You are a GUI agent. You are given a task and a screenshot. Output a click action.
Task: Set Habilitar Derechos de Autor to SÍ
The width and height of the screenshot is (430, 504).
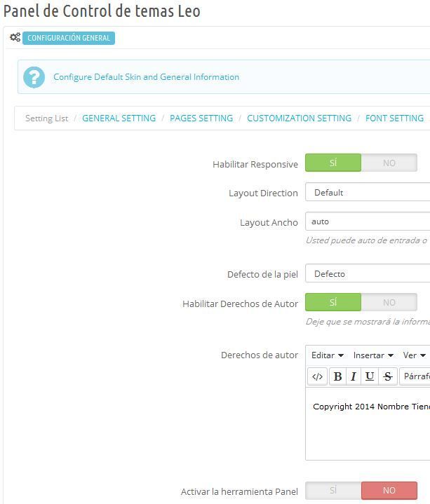coord(333,302)
